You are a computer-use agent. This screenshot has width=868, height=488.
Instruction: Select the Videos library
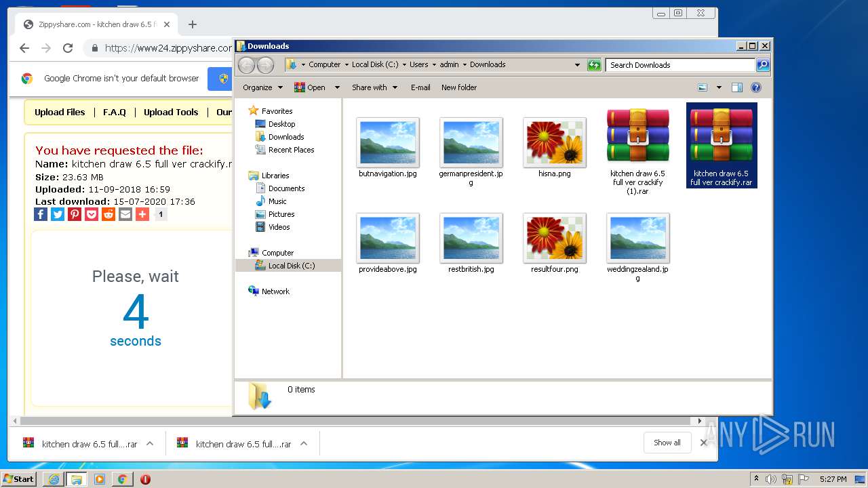tap(279, 227)
